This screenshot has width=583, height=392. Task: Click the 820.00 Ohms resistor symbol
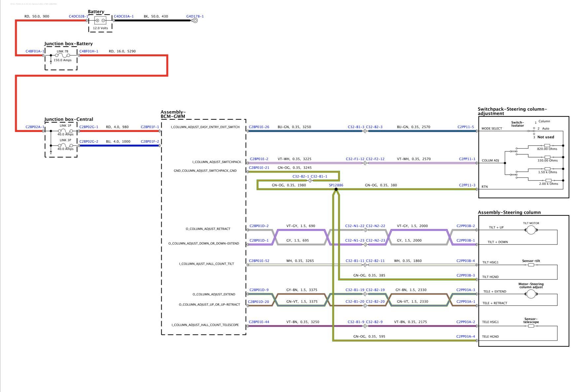pos(547,146)
